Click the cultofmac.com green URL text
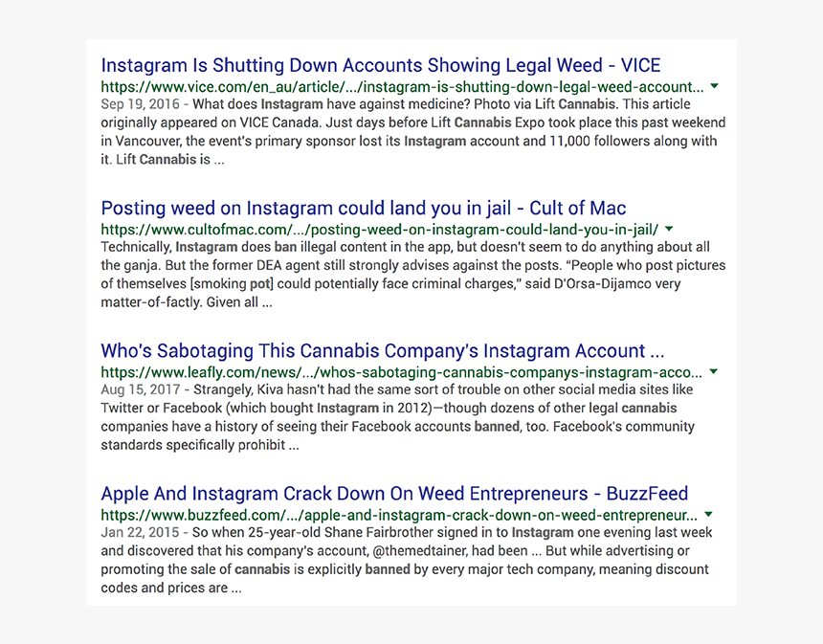Viewport: 823px width, 644px height. 380,230
